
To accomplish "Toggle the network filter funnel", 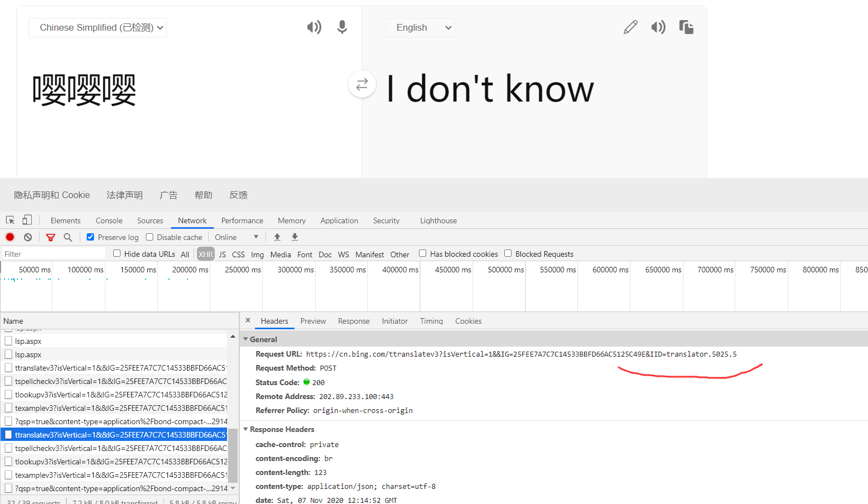I will (51, 237).
